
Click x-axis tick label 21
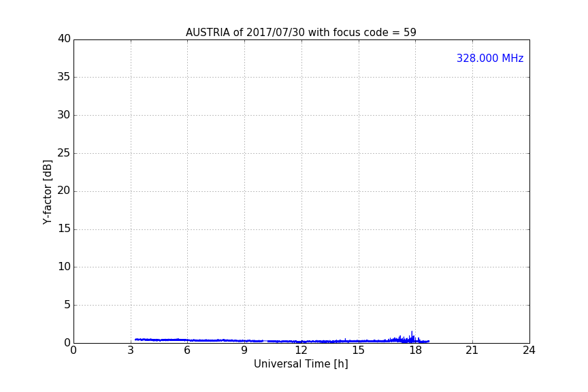pyautogui.click(x=472, y=350)
